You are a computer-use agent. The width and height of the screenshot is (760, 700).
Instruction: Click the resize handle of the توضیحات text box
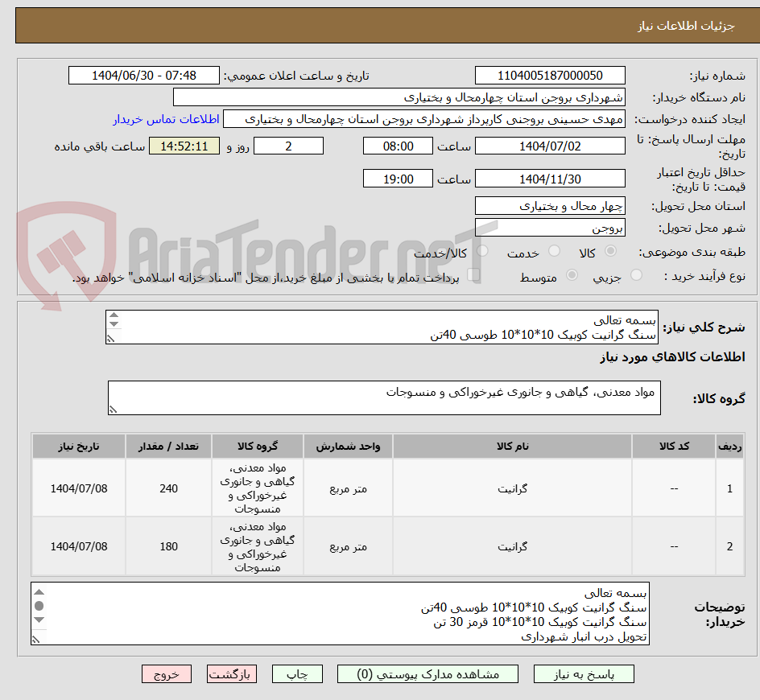click(35, 640)
